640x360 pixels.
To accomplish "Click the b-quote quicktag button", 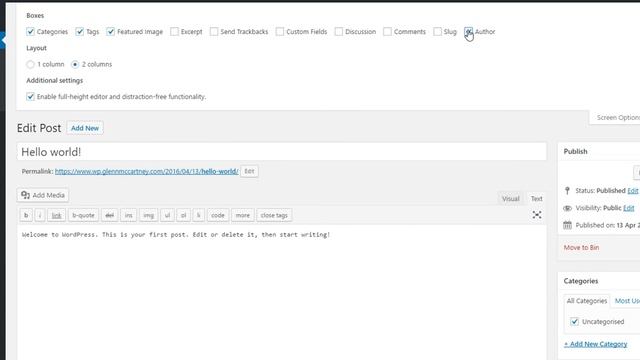I will point(83,215).
